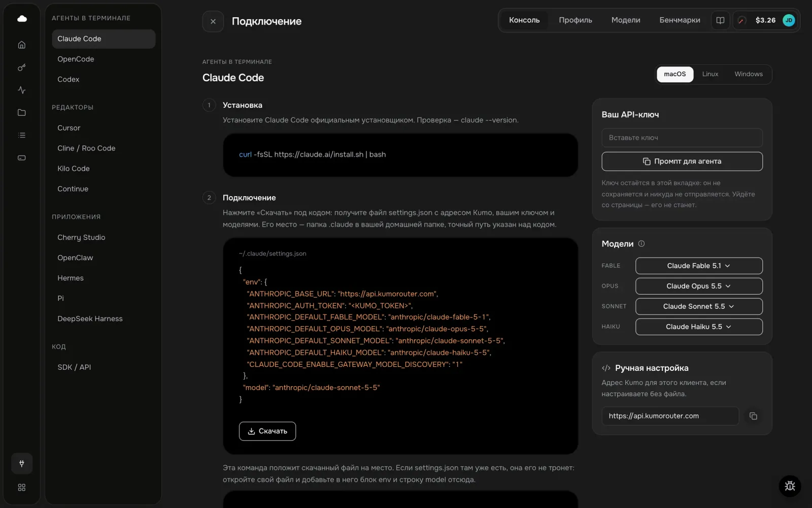Click the bug report floating button
The image size is (812, 508).
[x=790, y=486]
